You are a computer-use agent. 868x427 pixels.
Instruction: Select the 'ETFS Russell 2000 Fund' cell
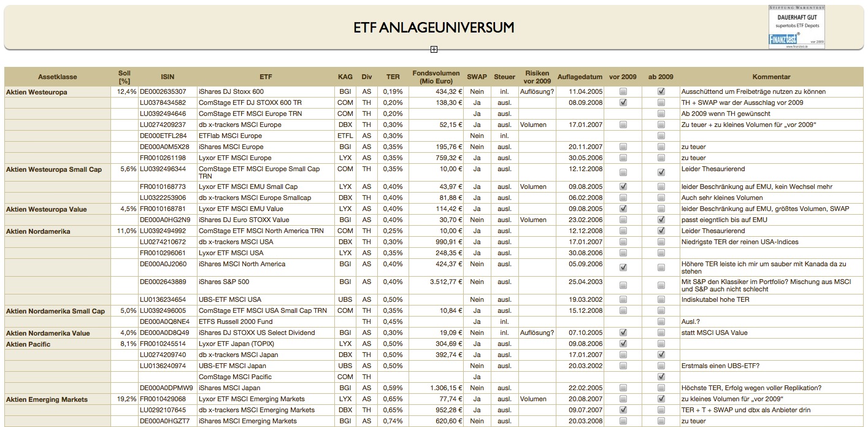[x=265, y=321]
